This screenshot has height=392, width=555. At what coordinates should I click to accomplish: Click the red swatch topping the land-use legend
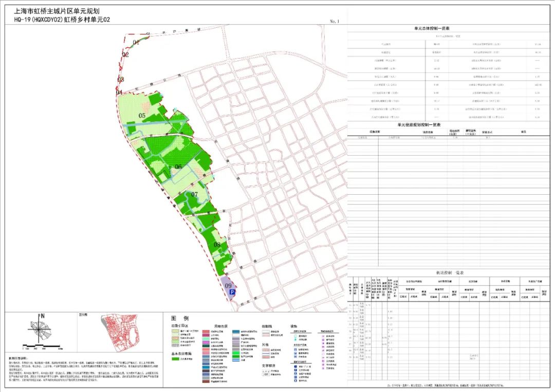pos(206,332)
